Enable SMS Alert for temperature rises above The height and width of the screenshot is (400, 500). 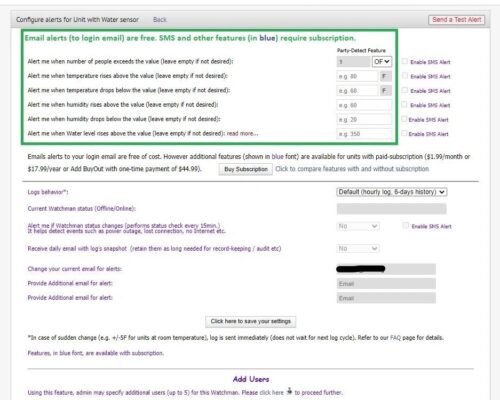tap(405, 76)
